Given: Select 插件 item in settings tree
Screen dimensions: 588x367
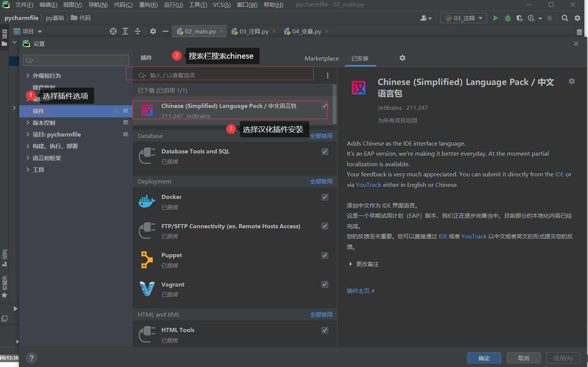Looking at the screenshot, I should click(76, 111).
